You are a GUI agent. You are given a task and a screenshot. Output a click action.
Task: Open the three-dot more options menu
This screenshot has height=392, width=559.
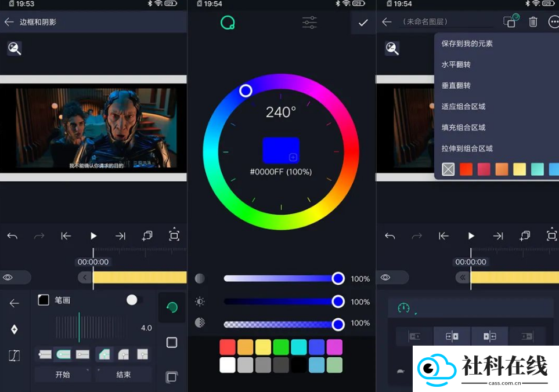(x=553, y=22)
